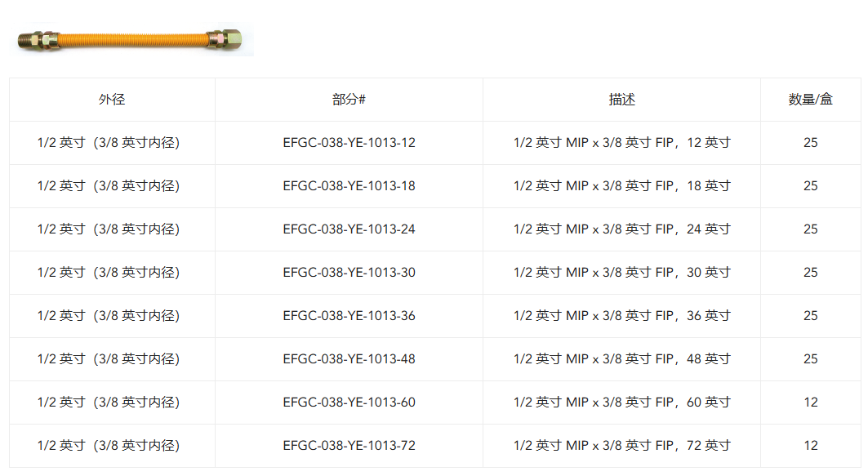Click part number EFGC-038-YE-1013-30
The width and height of the screenshot is (868, 476).
pyautogui.click(x=349, y=273)
